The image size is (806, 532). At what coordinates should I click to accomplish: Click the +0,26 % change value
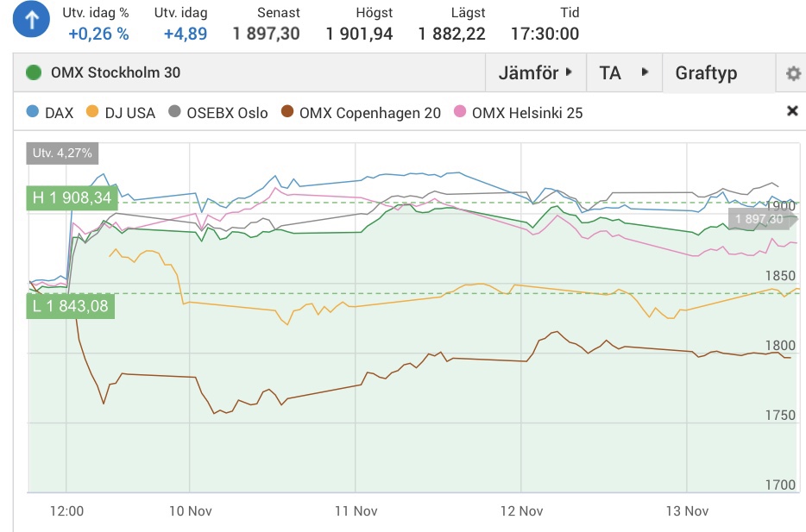(98, 34)
